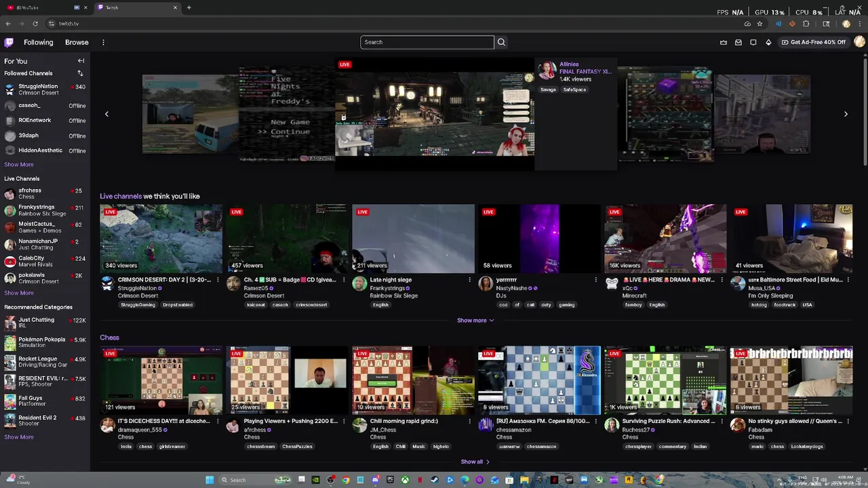The width and height of the screenshot is (868, 488).
Task: Open the Twitch home logo
Action: (x=9, y=42)
